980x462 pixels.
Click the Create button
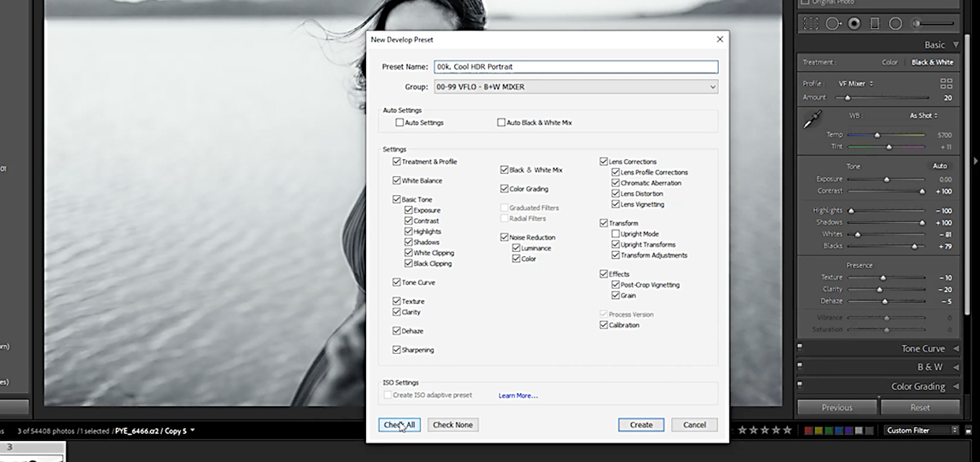point(641,425)
